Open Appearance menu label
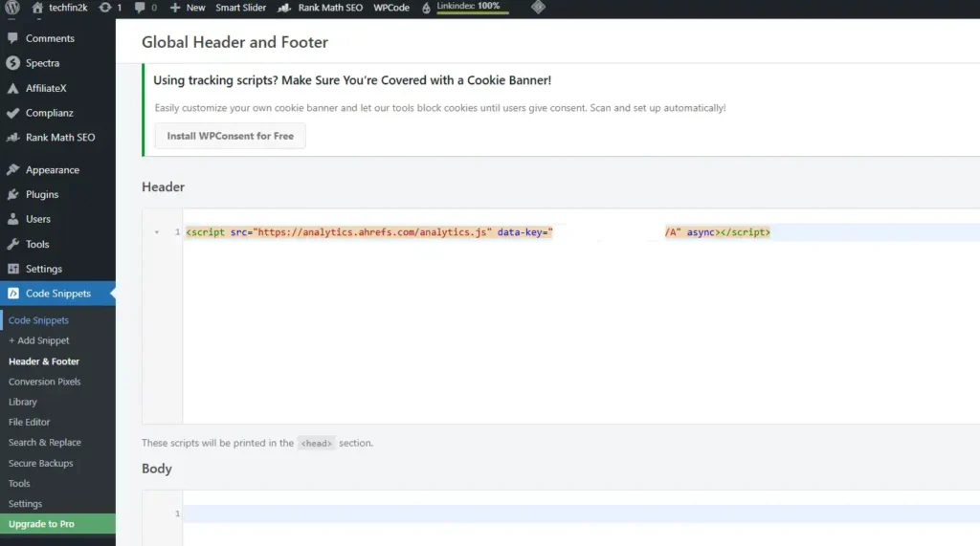The image size is (980, 546). (x=53, y=170)
